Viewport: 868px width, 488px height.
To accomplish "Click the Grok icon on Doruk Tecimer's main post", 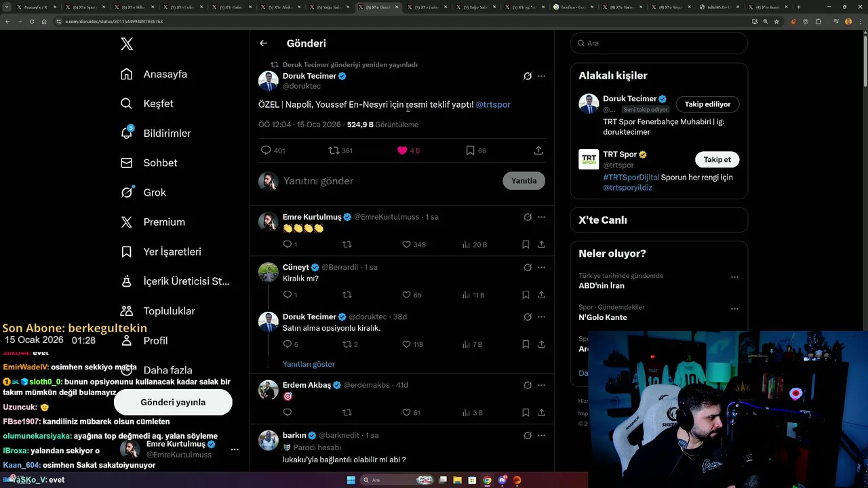I will click(528, 76).
